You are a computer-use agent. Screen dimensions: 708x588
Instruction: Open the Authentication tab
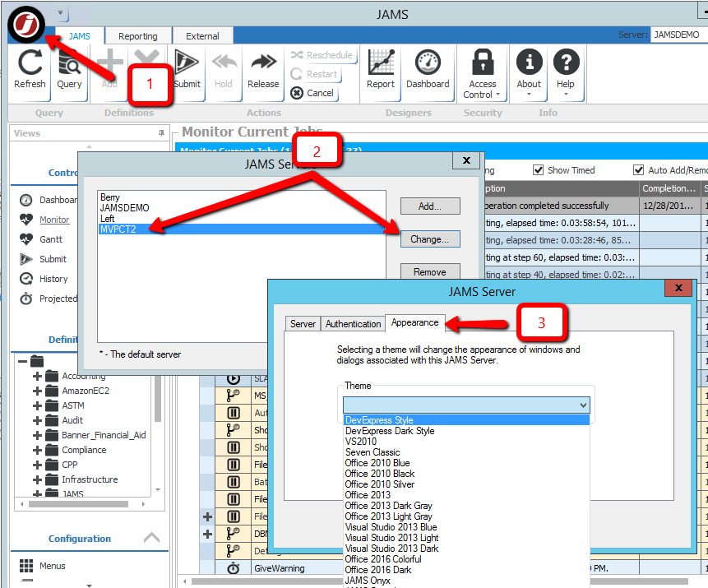(x=353, y=324)
